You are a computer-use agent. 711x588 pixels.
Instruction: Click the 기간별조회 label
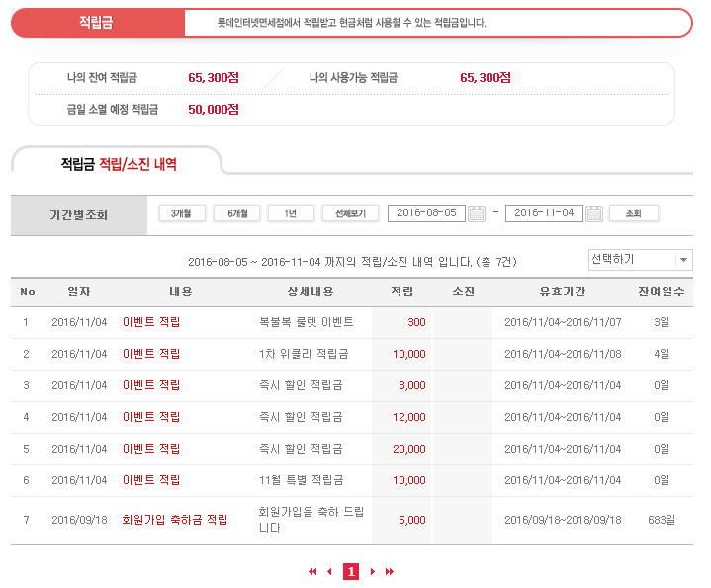coord(79,214)
